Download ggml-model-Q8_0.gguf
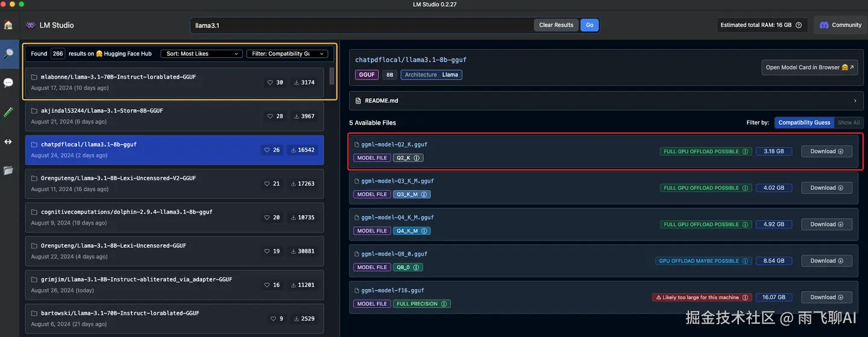This screenshot has width=868, height=337. [x=826, y=261]
